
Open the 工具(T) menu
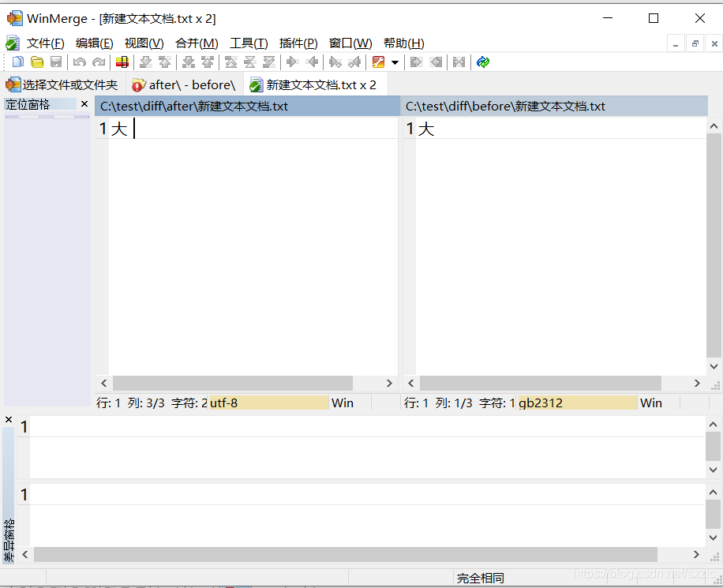(x=249, y=43)
